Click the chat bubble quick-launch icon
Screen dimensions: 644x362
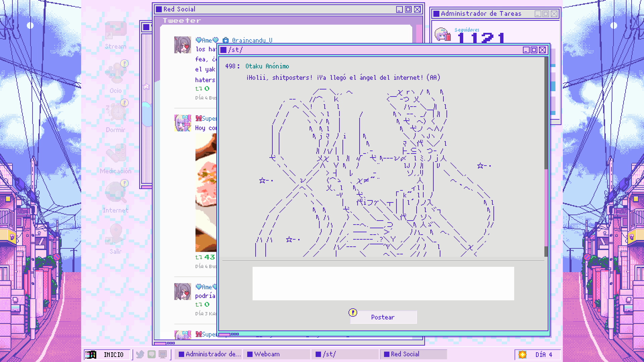coord(152,354)
